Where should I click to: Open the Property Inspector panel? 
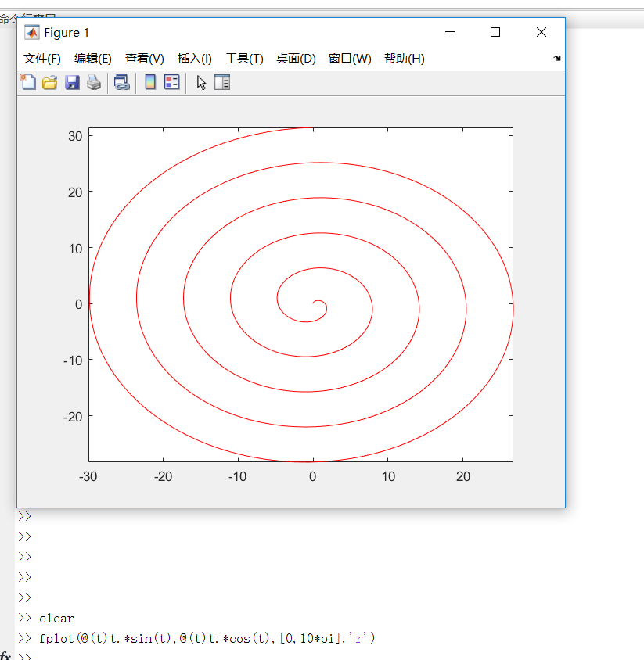[222, 82]
